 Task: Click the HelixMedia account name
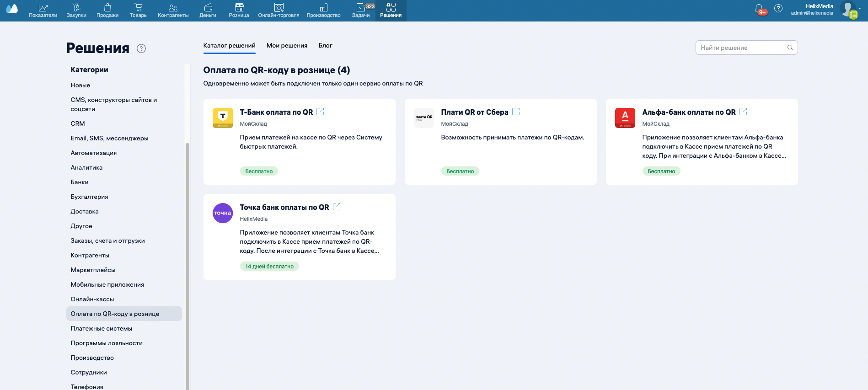click(x=820, y=6)
